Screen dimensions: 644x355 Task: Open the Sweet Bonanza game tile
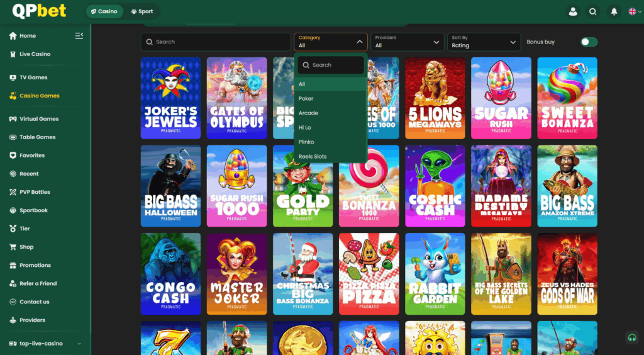coord(567,98)
